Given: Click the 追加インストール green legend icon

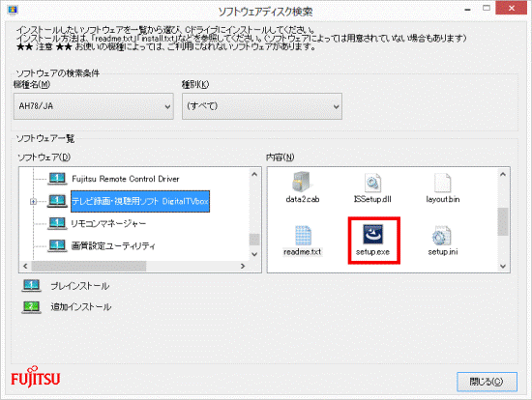Looking at the screenshot, I should [31, 307].
